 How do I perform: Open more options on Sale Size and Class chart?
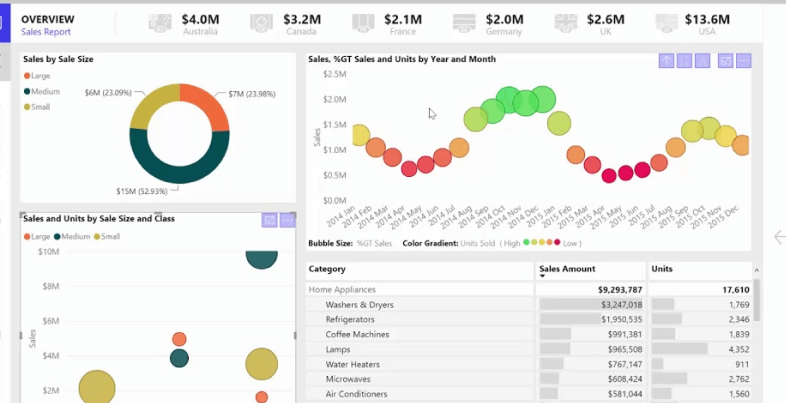(x=288, y=220)
